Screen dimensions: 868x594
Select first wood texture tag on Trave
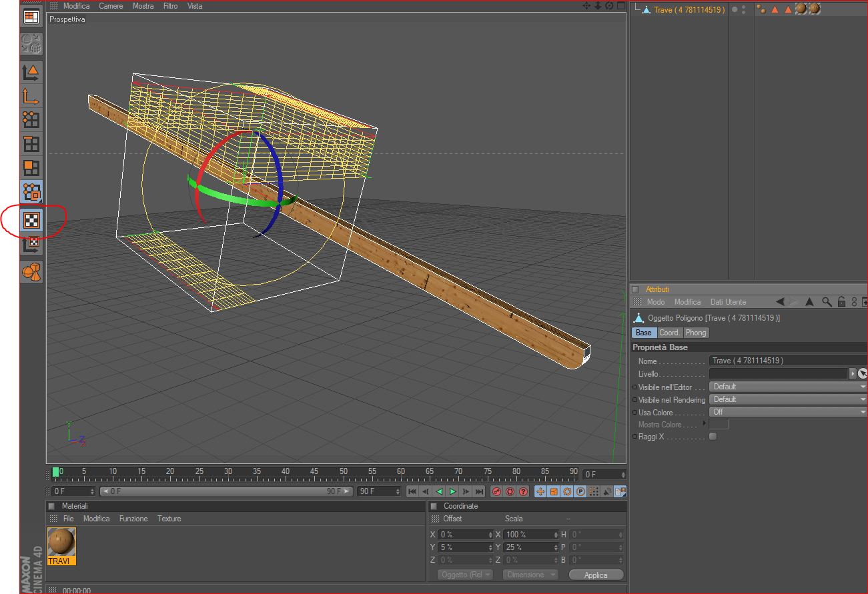(x=801, y=9)
